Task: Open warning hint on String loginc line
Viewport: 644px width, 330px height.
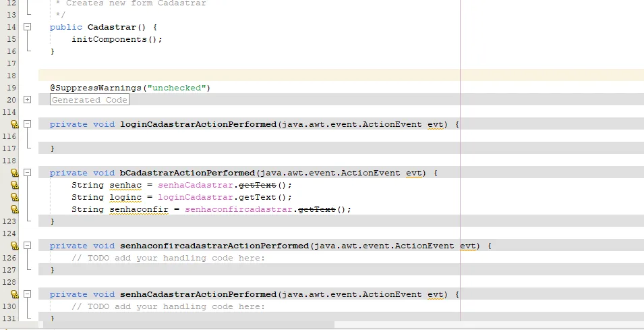Action: (x=14, y=197)
